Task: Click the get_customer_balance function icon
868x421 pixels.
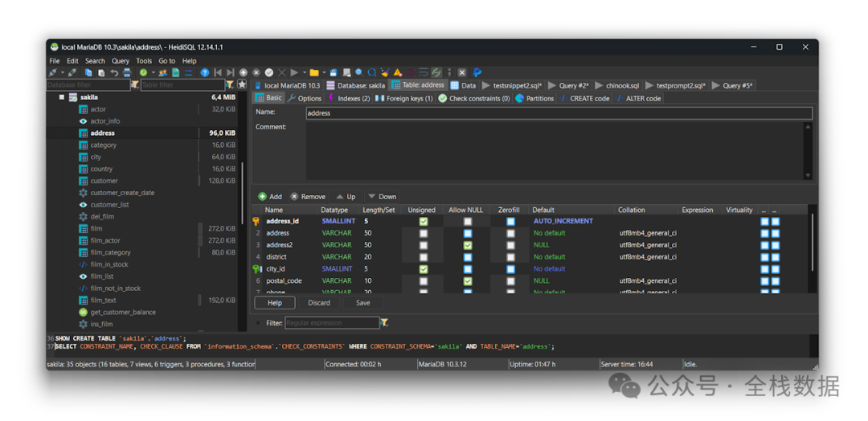Action: [83, 312]
